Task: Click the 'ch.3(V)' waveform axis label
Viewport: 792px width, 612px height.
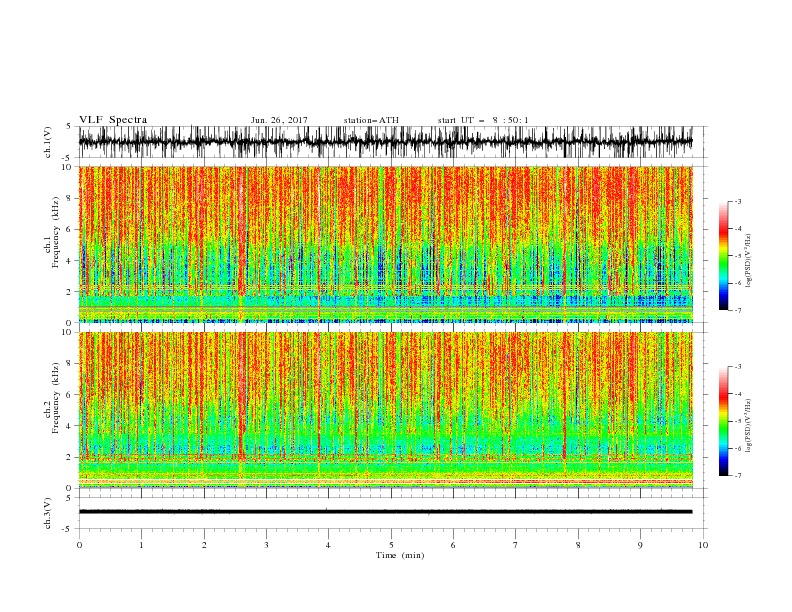Action: click(48, 513)
